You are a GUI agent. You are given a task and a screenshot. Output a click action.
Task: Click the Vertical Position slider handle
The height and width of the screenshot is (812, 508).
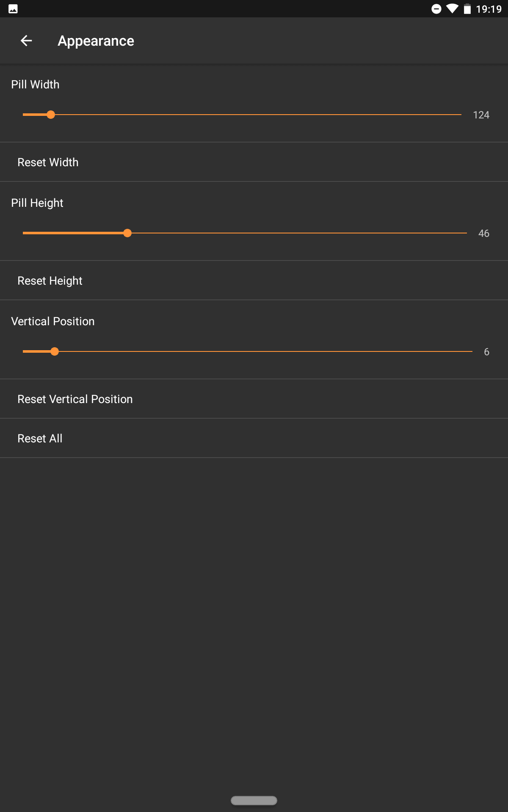(55, 351)
